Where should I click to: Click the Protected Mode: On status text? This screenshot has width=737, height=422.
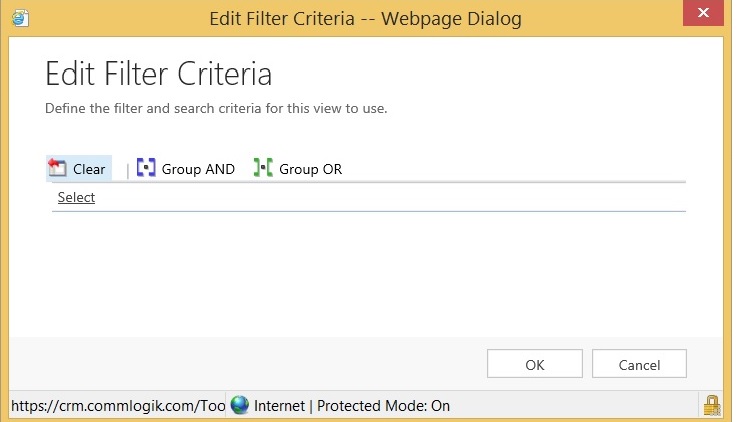coord(386,406)
